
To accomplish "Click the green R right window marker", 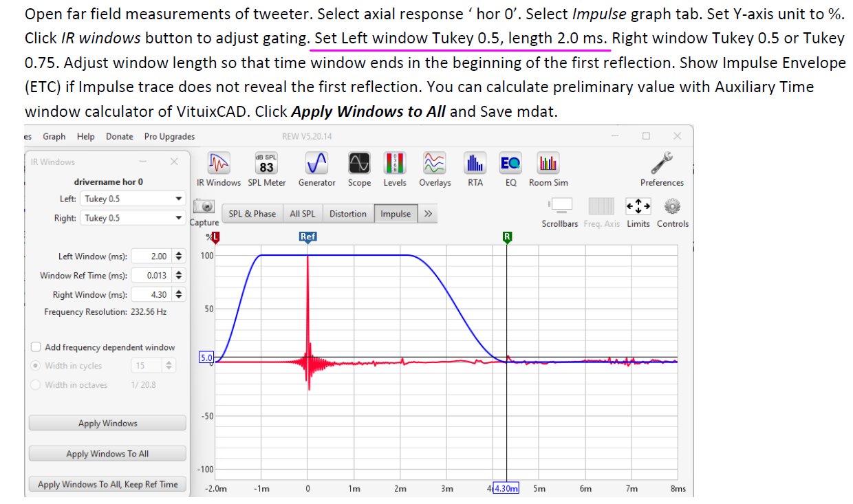I will click(507, 237).
